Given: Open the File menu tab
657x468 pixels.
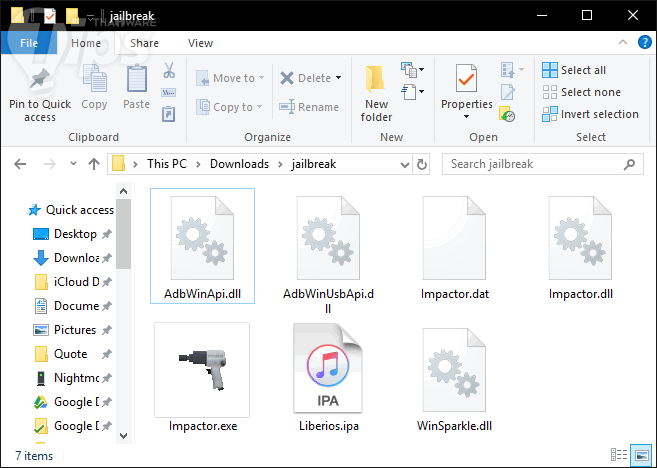Looking at the screenshot, I should [x=28, y=43].
